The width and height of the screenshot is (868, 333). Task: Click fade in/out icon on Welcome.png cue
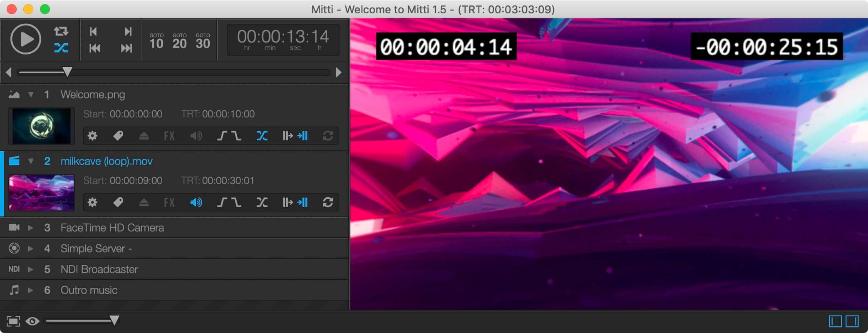(229, 136)
